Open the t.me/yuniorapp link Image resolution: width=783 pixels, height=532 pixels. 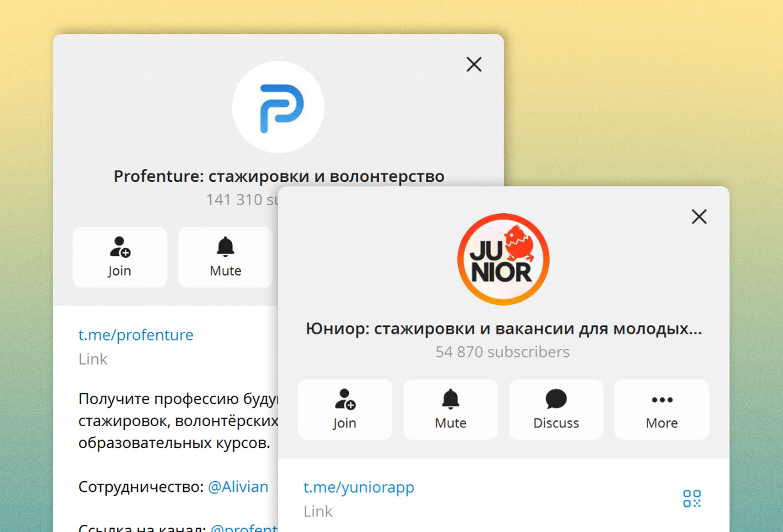tap(359, 487)
